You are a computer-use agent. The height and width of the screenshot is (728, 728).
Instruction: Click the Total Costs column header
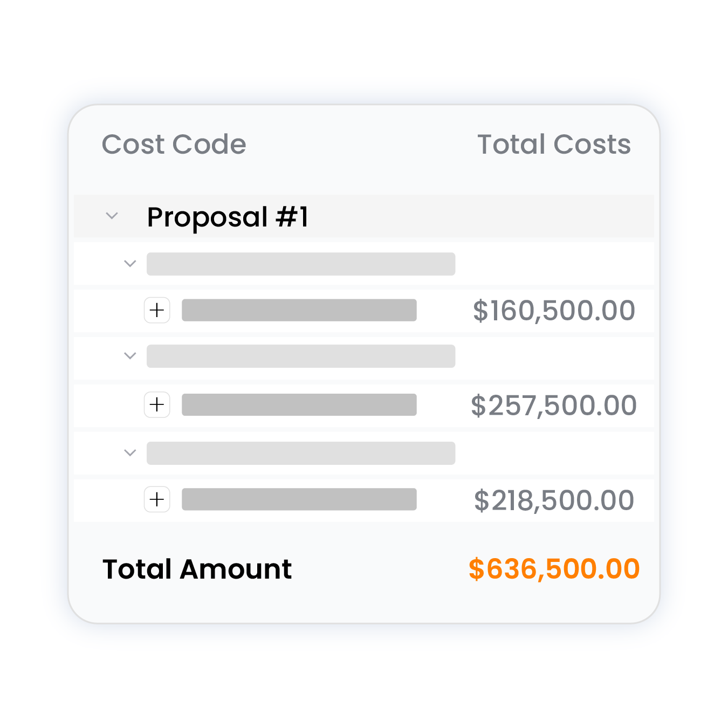tap(554, 145)
